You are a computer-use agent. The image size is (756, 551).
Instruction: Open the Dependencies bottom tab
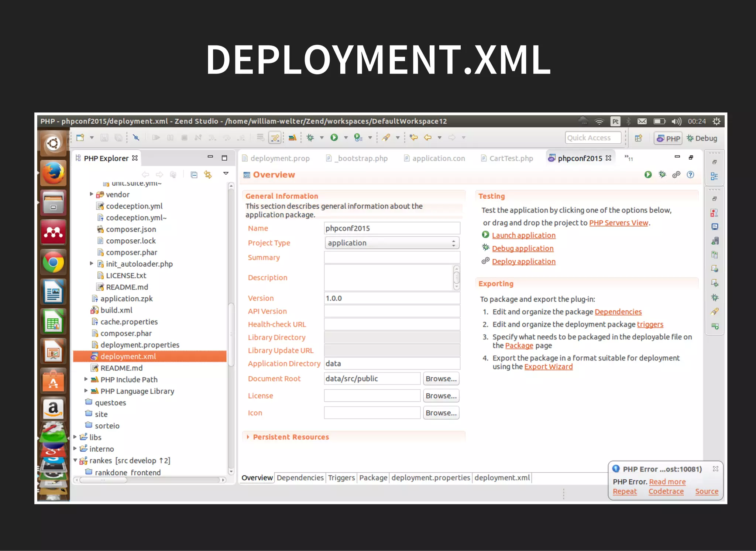coord(300,478)
